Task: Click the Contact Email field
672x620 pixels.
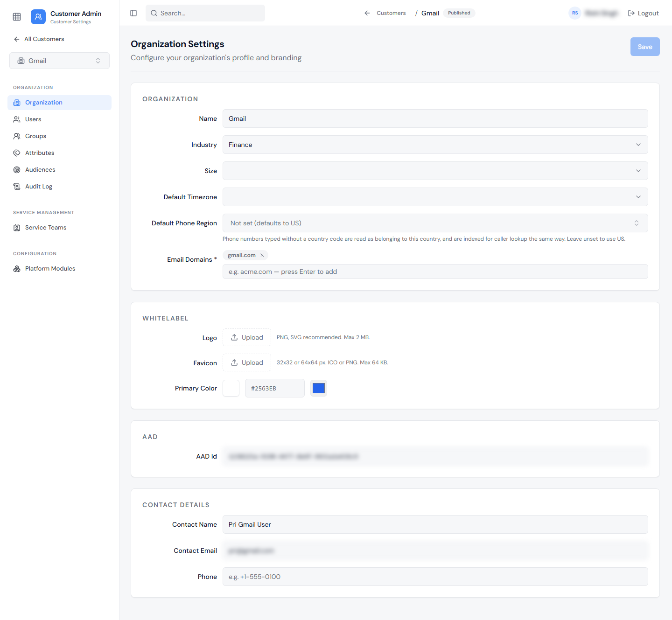Action: (x=435, y=550)
